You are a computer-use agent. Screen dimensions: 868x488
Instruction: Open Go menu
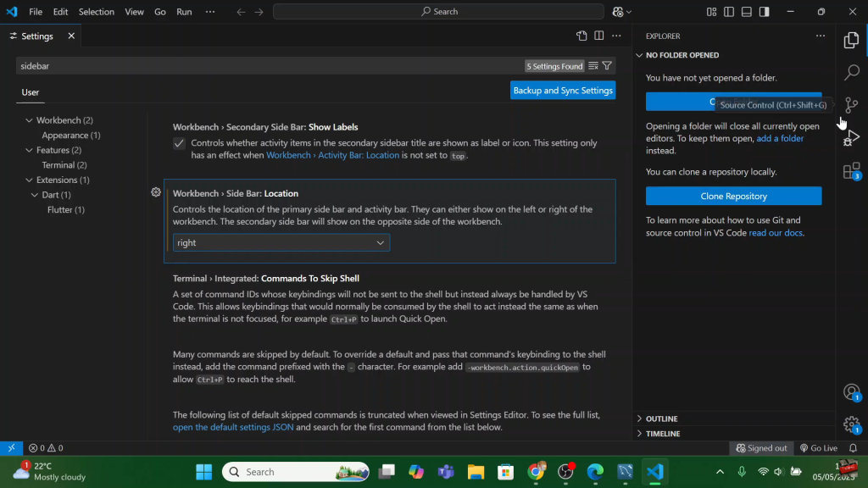(x=160, y=12)
